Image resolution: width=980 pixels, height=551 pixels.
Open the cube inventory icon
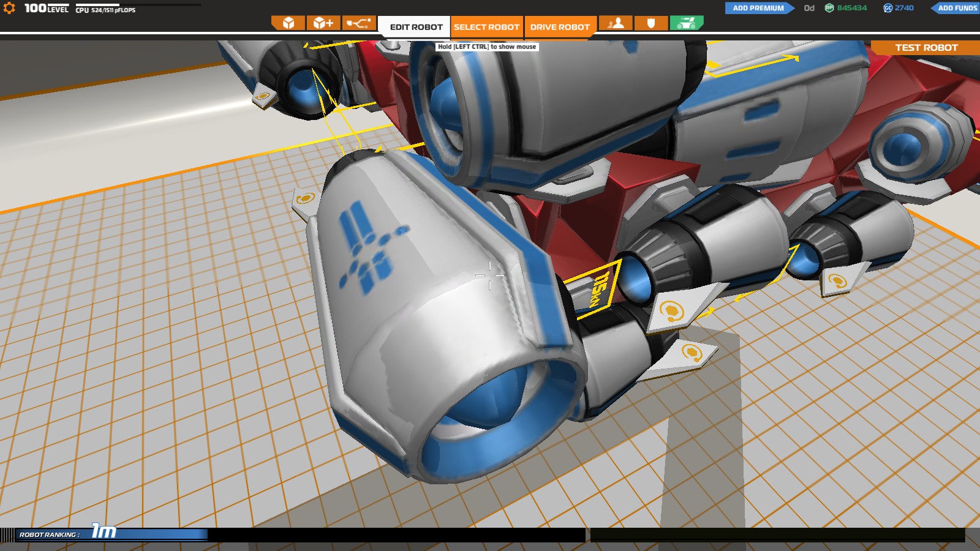pyautogui.click(x=288, y=23)
